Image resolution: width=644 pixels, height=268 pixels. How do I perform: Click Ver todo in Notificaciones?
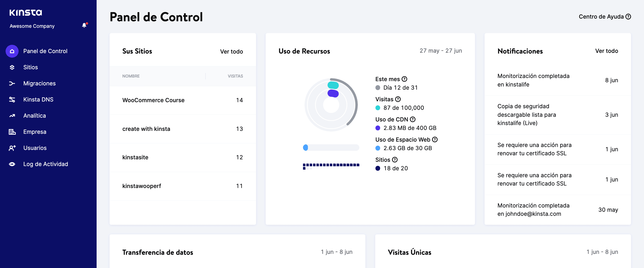606,51
